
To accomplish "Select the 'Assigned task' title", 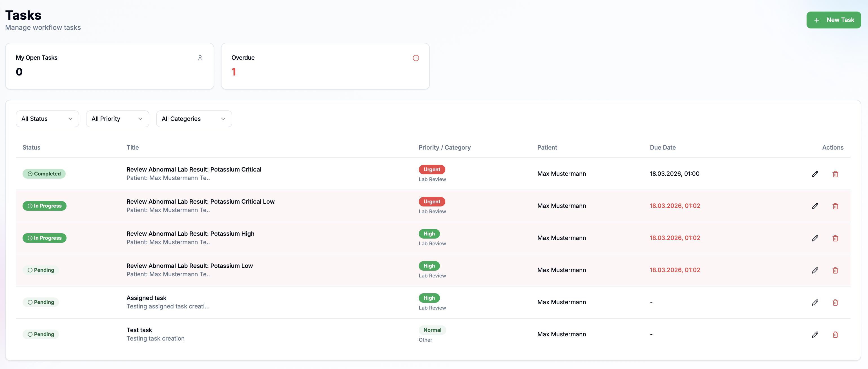I will point(146,298).
